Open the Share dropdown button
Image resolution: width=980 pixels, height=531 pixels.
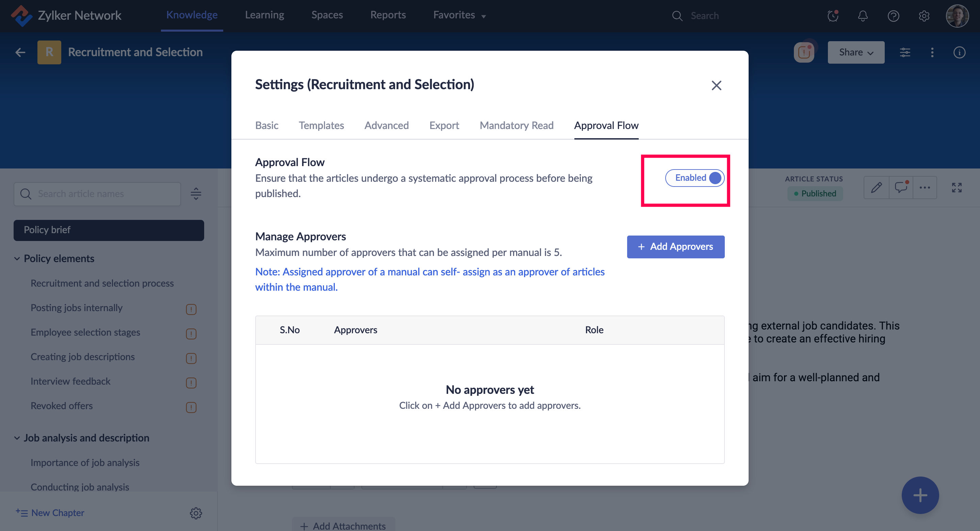tap(855, 52)
